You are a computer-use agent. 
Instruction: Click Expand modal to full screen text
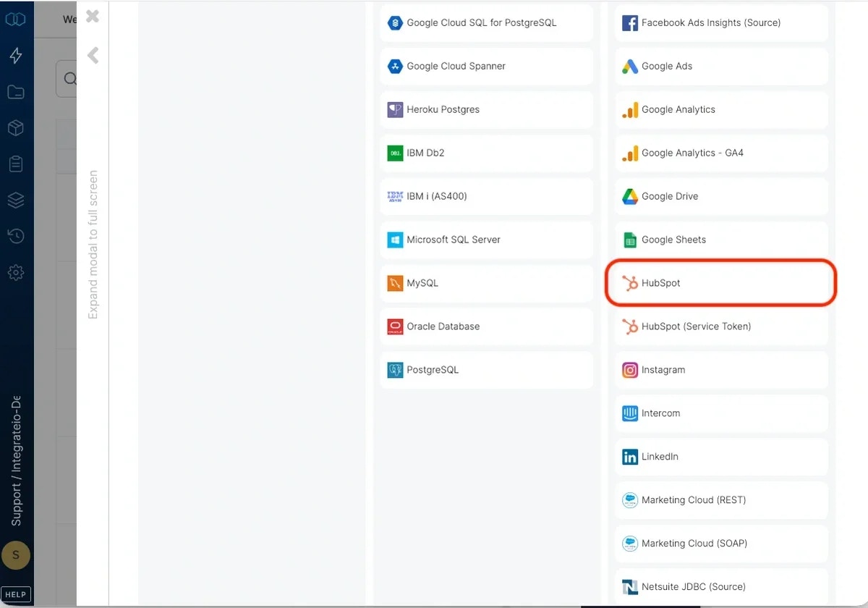coord(93,245)
